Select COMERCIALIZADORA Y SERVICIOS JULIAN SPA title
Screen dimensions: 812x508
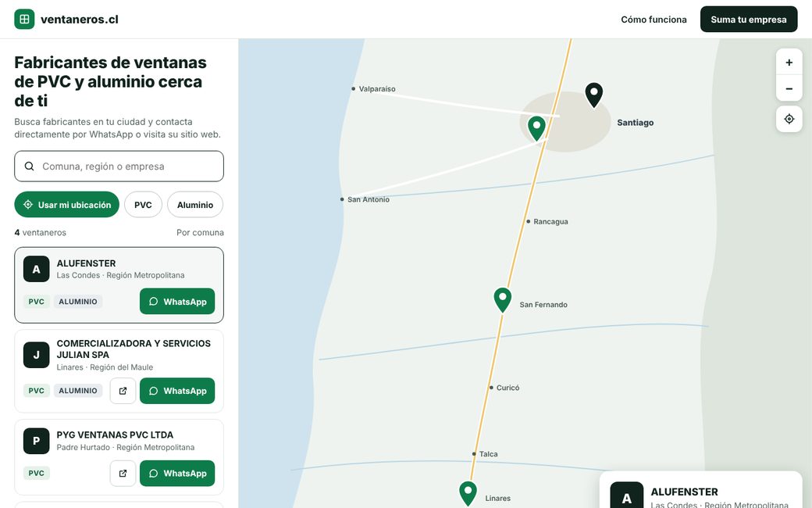(134, 349)
